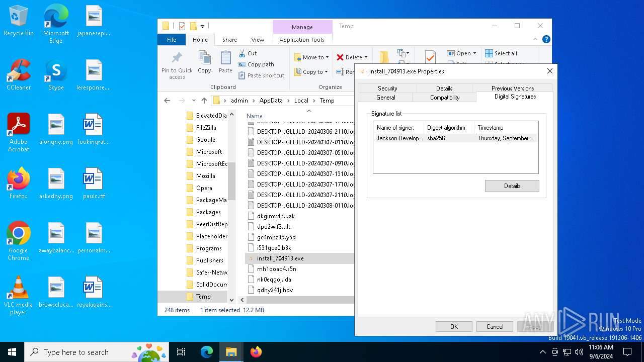644x362 pixels.
Task: Select CCleaner desktop shortcut
Action: pos(19,75)
